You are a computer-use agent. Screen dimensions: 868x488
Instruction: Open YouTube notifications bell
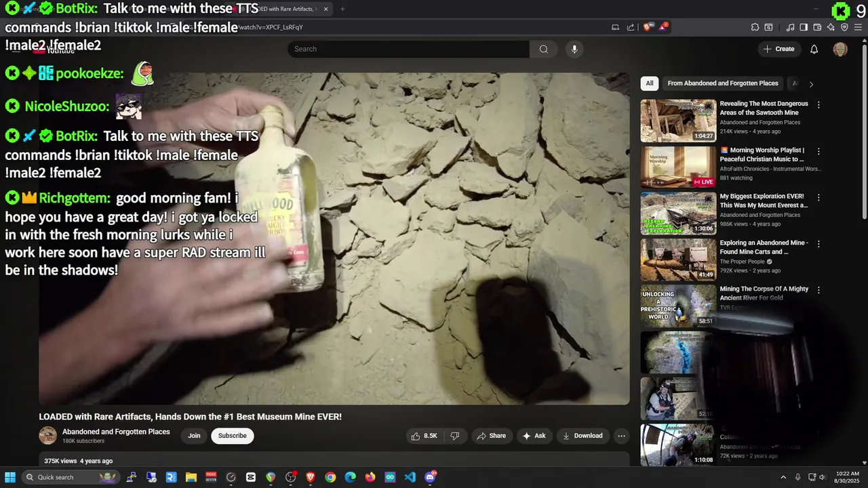[x=814, y=49]
